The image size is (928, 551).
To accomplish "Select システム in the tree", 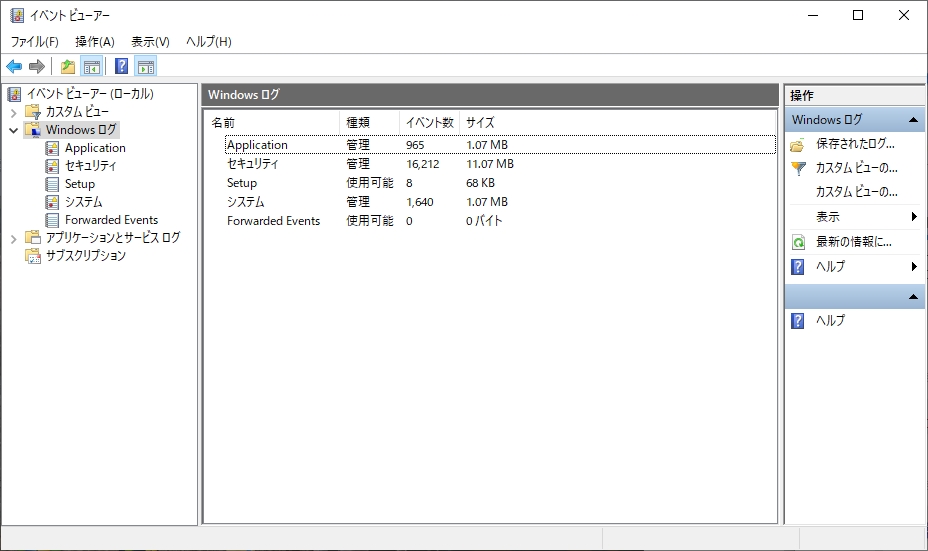I will tap(83, 202).
